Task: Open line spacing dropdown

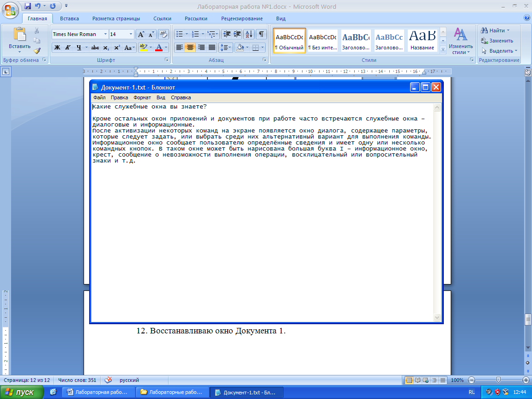Action: [225, 48]
